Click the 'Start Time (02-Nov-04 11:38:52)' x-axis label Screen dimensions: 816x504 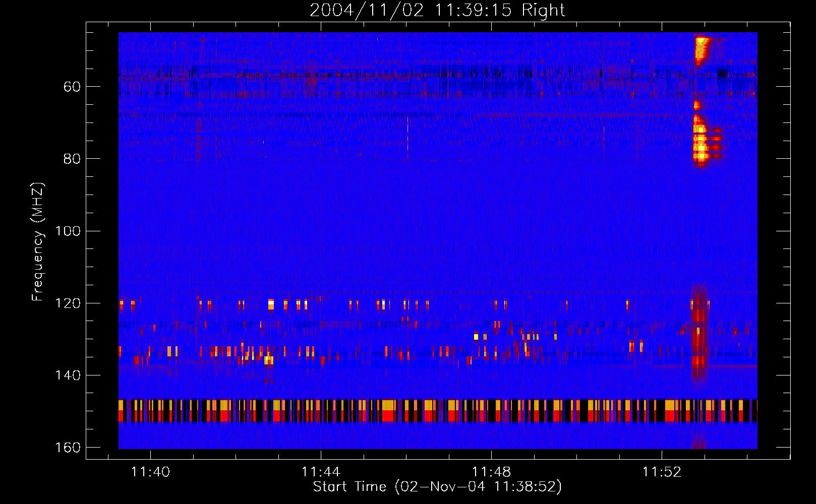click(437, 487)
